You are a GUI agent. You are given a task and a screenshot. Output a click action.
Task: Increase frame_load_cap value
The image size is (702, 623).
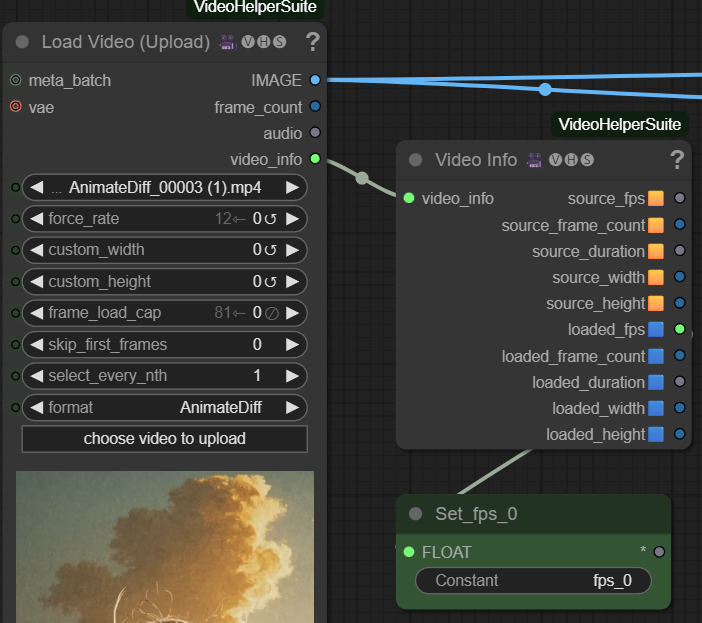click(292, 313)
